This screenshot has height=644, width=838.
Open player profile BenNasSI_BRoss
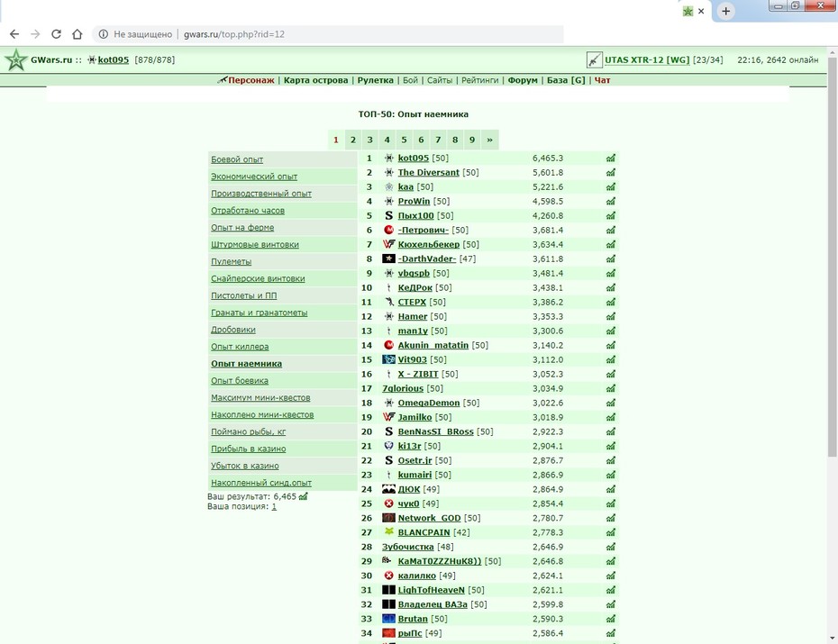pyautogui.click(x=435, y=431)
